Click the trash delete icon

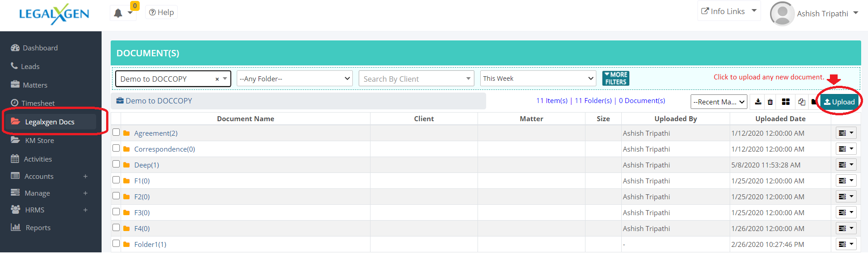point(770,102)
